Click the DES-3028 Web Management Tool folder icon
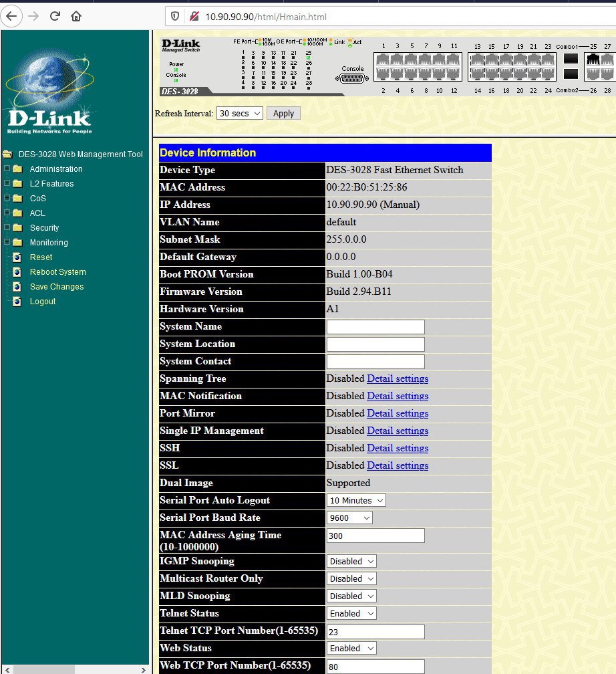Viewport: 616px width, 674px height. [8, 154]
